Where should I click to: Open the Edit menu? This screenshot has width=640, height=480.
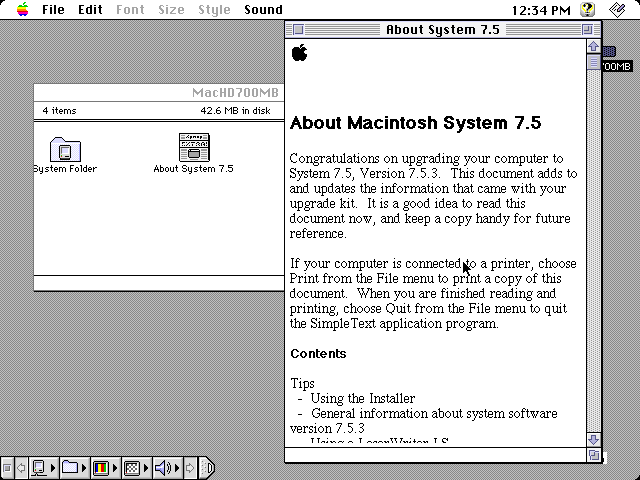point(90,9)
